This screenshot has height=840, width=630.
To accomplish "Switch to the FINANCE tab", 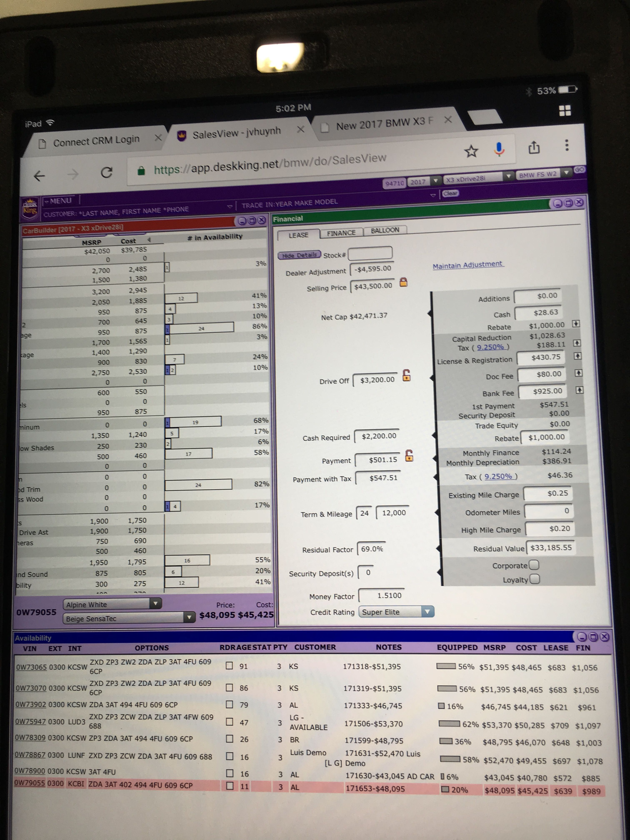I will tap(341, 233).
